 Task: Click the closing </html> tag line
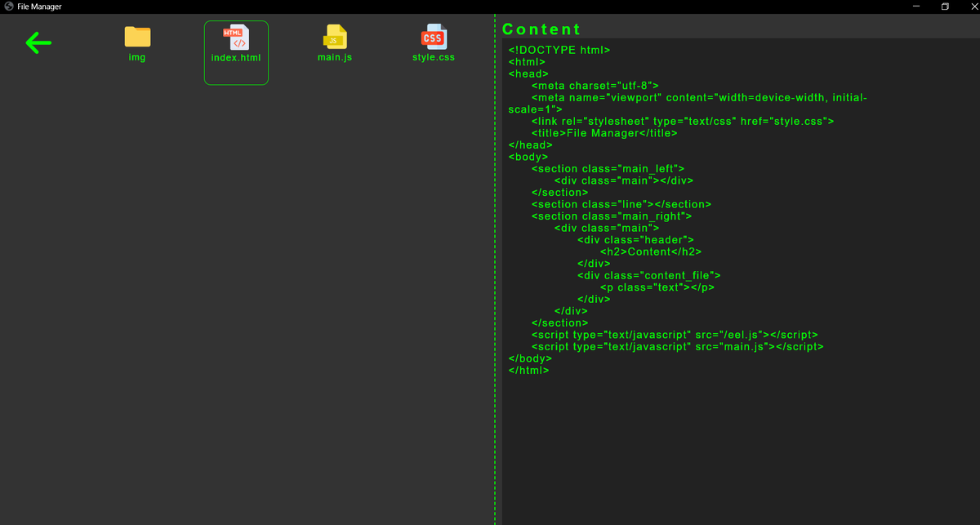coord(528,370)
